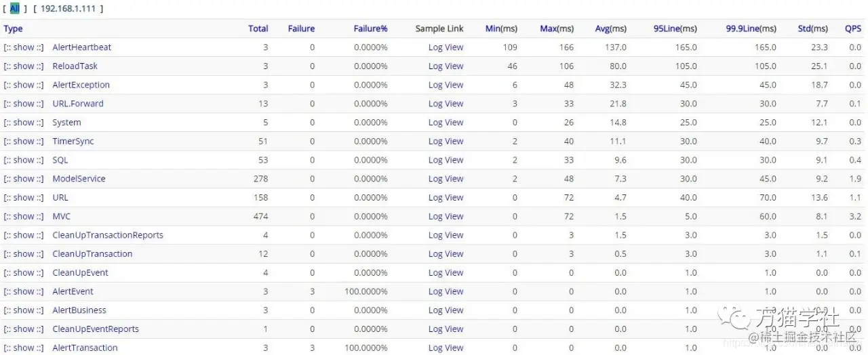Open the MVC type details
Screen dimensions: 868x355
click(x=62, y=216)
